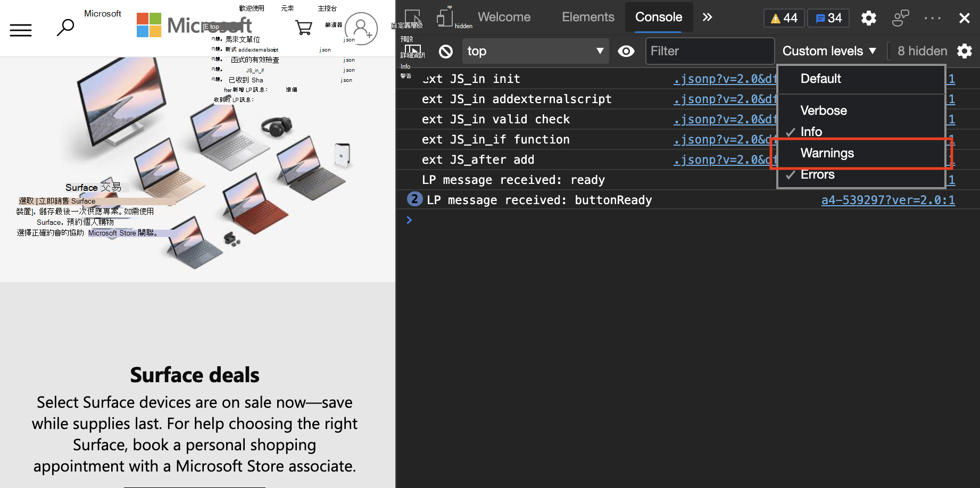
Task: Toggle device emulation mode
Action: point(445,18)
